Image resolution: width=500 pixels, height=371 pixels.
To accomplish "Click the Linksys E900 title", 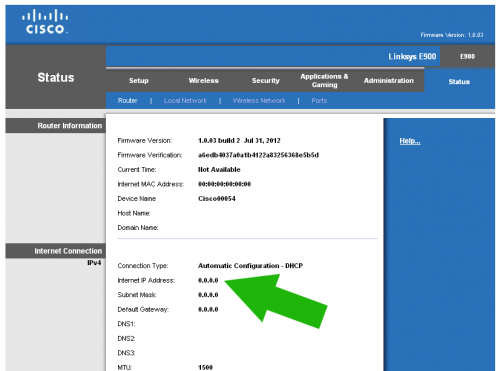I will click(x=412, y=57).
